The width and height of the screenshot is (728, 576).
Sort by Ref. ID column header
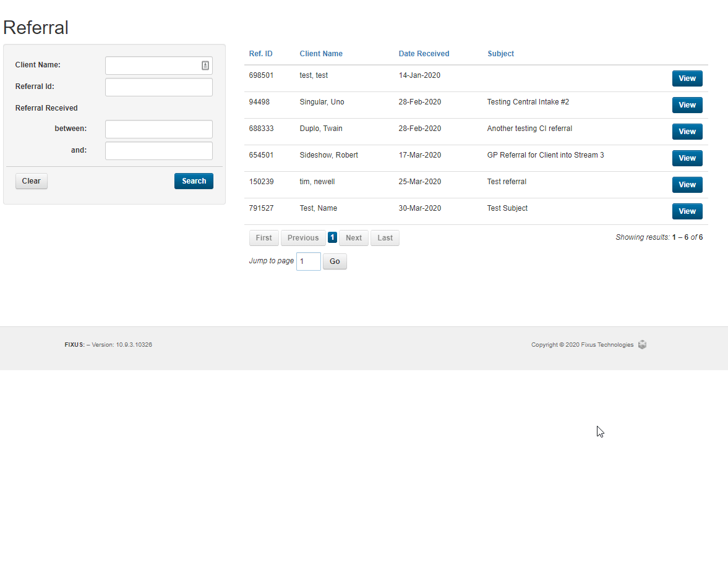[260, 54]
